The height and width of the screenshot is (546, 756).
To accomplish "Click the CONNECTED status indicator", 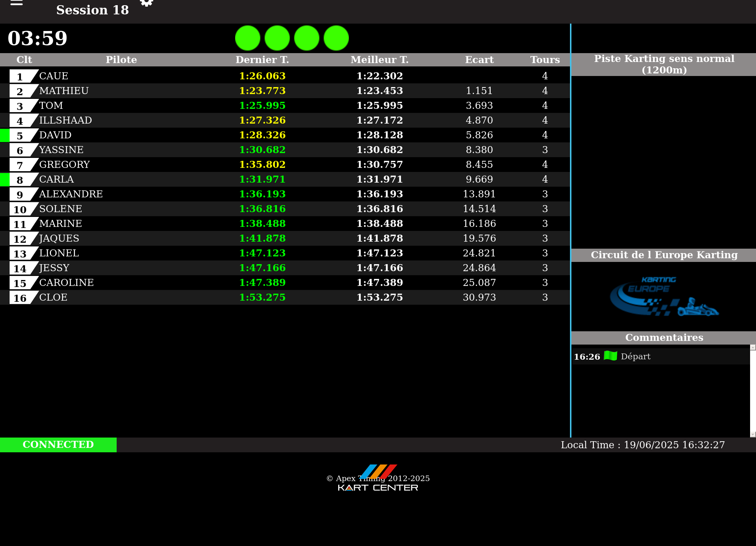I will pos(58,445).
